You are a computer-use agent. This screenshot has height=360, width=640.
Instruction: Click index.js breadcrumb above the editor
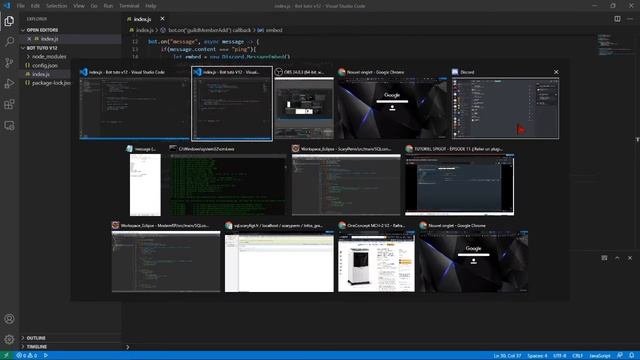click(x=144, y=30)
